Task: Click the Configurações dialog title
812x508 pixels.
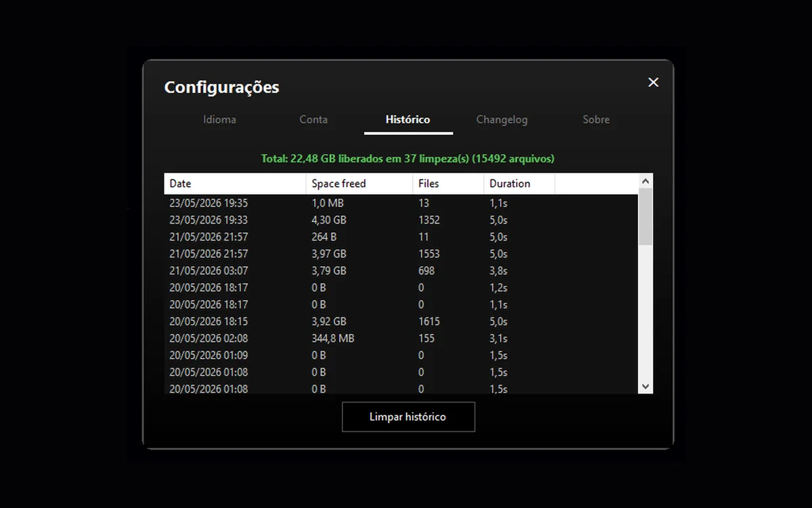Action: coord(222,87)
